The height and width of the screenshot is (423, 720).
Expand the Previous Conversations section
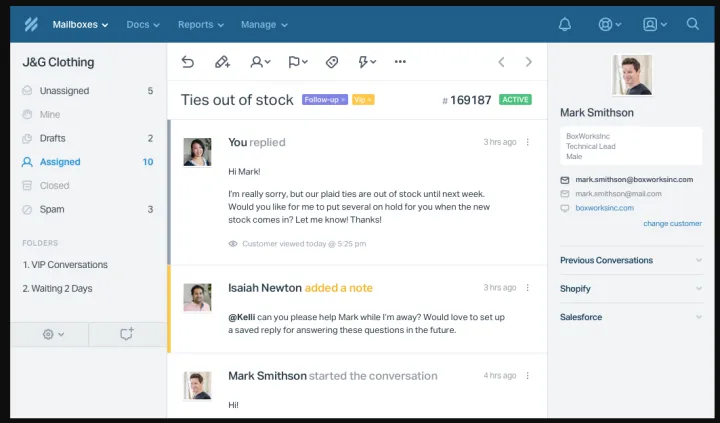pyautogui.click(x=631, y=260)
